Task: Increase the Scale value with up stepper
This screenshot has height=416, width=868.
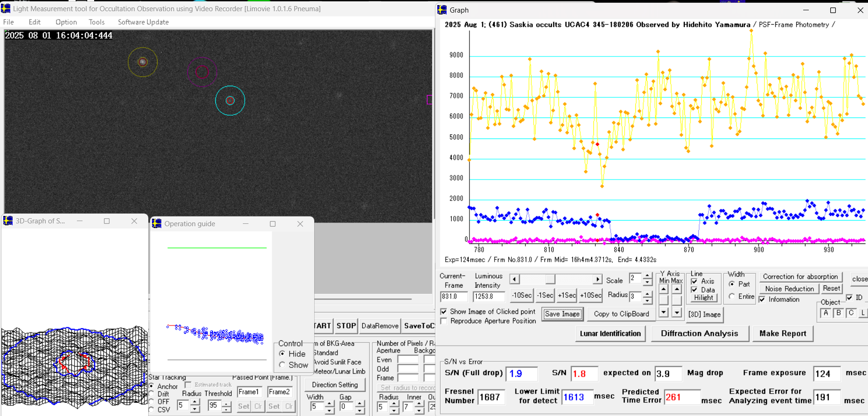Action: click(x=647, y=276)
